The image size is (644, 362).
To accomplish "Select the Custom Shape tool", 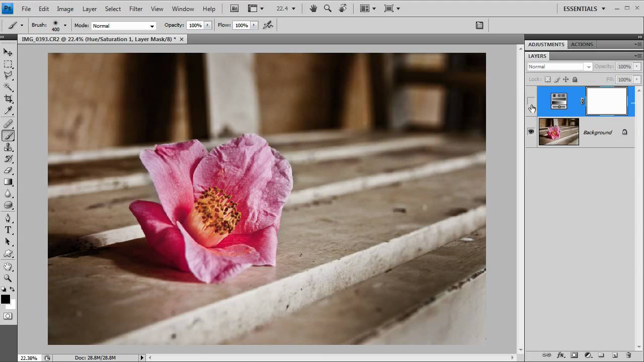I will click(x=8, y=253).
